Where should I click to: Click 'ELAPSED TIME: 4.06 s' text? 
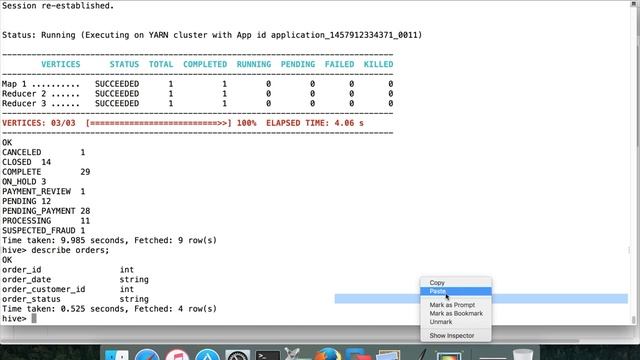pyautogui.click(x=315, y=123)
